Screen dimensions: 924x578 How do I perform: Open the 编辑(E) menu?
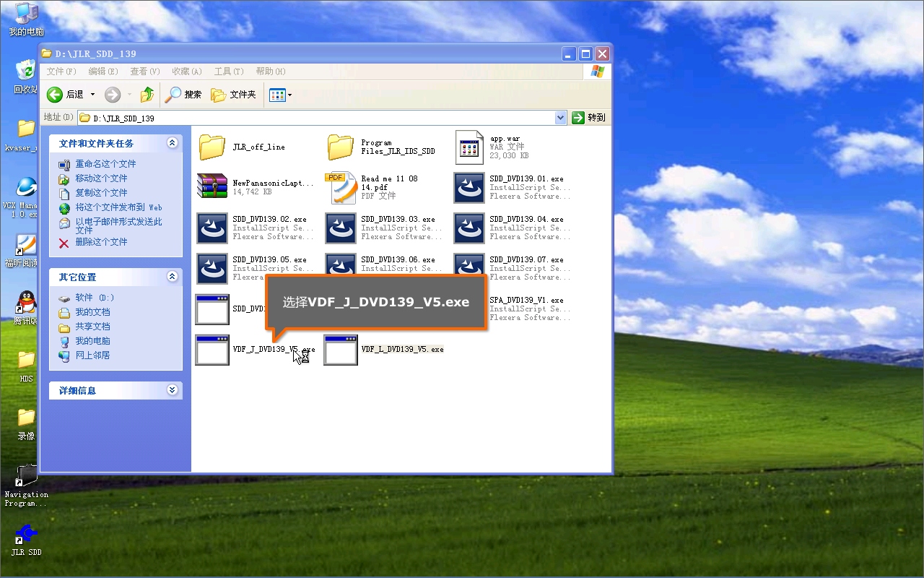[103, 72]
